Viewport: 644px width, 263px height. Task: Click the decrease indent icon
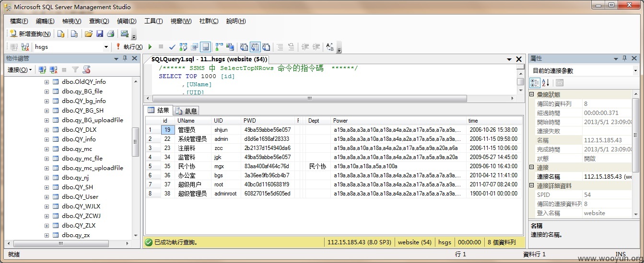305,47
